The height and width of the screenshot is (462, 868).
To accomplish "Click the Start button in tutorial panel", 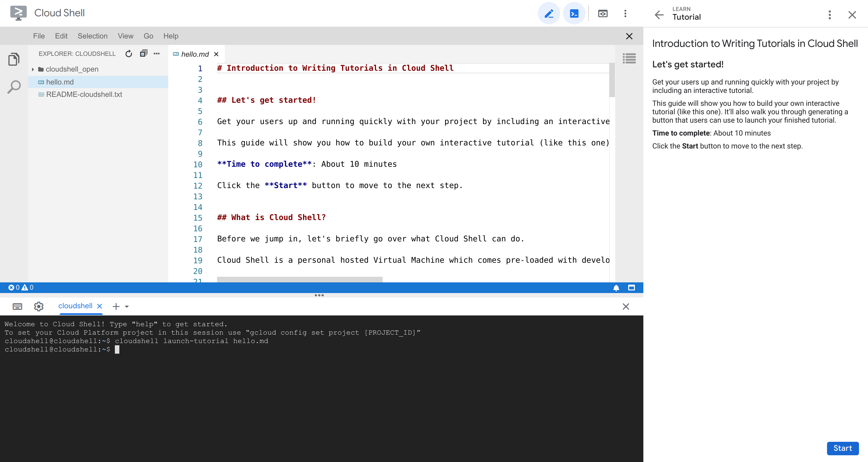I will tap(843, 448).
